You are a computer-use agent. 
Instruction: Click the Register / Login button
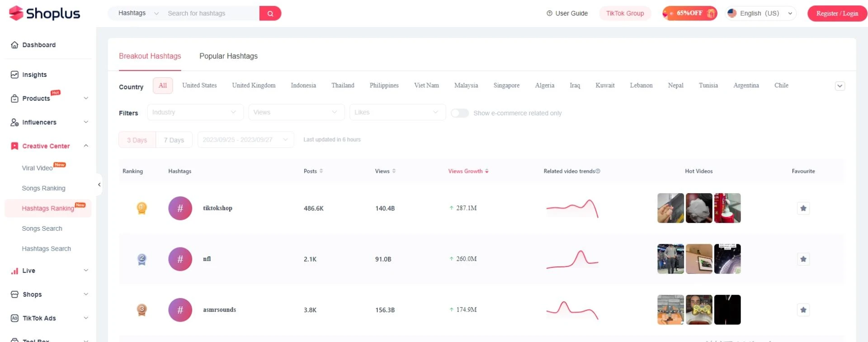(x=837, y=14)
